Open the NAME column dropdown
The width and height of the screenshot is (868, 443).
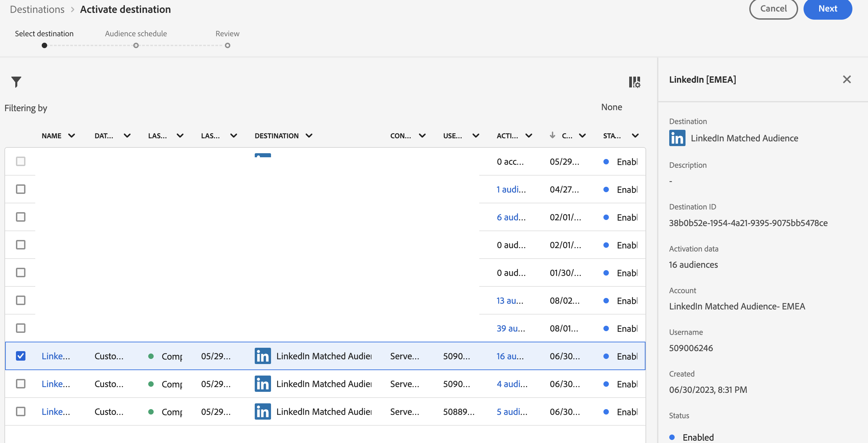tap(72, 136)
